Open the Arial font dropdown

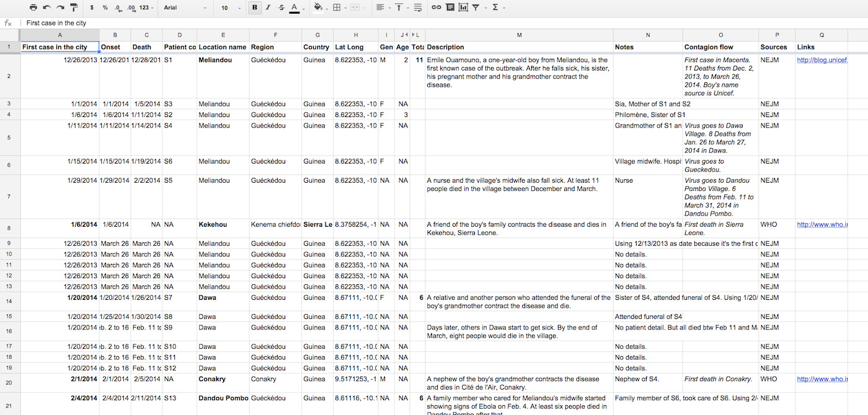point(185,7)
